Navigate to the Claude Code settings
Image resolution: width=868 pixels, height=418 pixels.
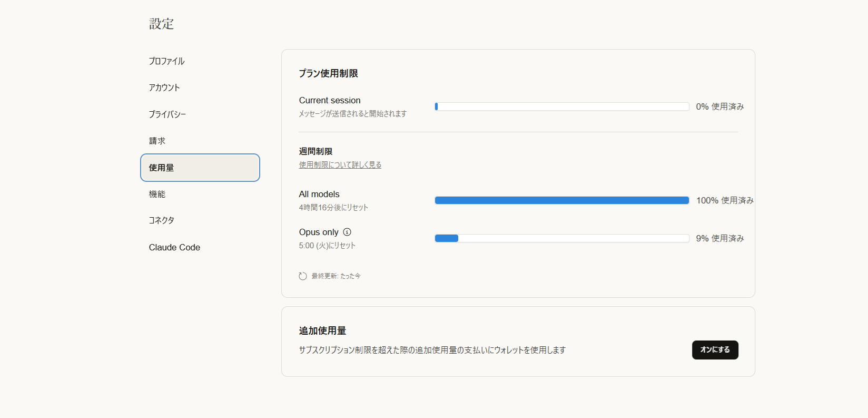[174, 247]
